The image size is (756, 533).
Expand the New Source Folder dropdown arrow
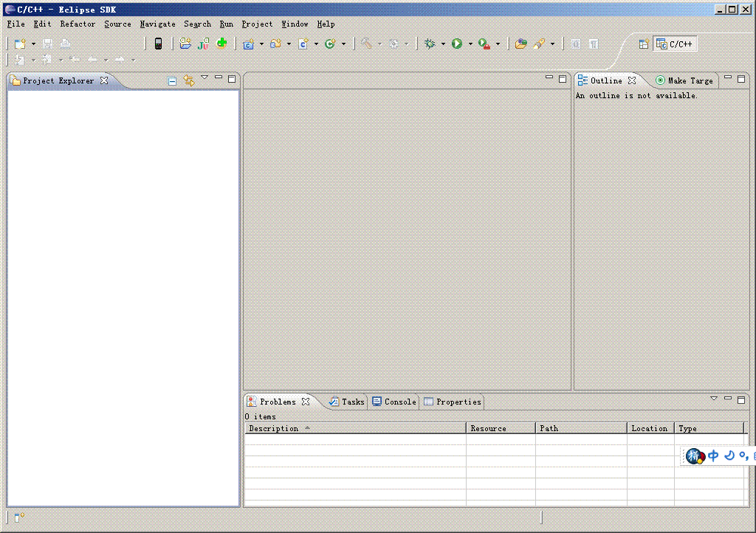(x=289, y=44)
